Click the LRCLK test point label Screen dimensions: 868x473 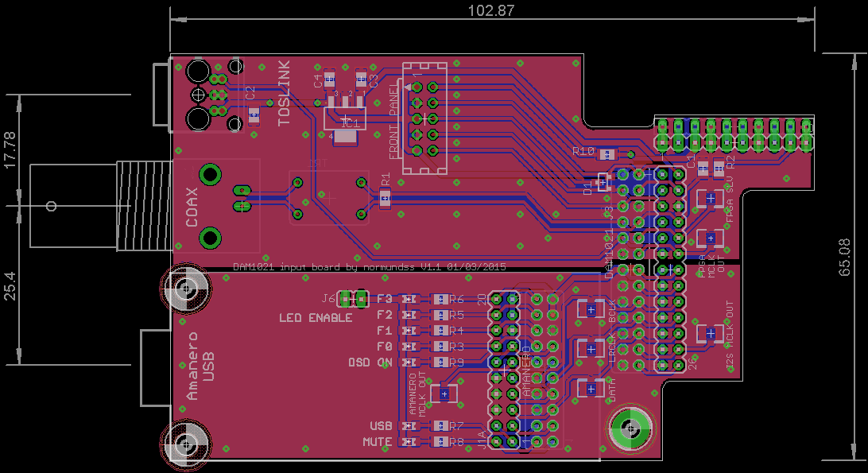612,348
